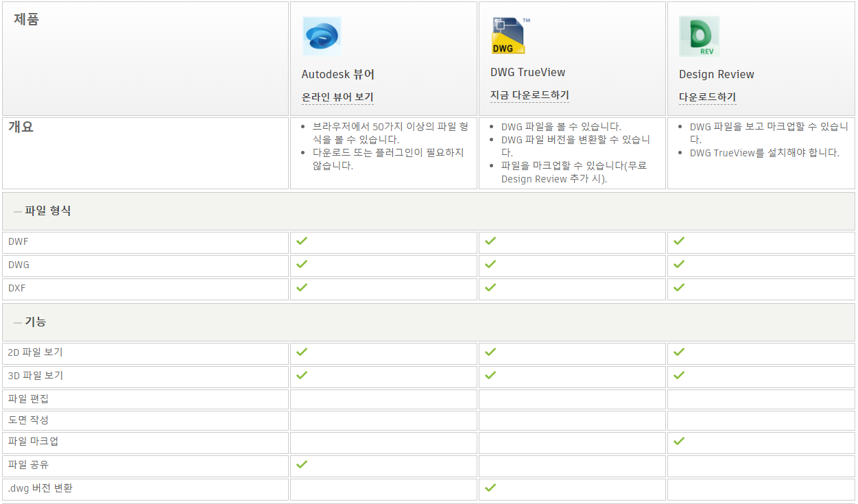Click the 파일 공유 checkmark for Autodesk Viewer
858x504 pixels.
coord(301,464)
